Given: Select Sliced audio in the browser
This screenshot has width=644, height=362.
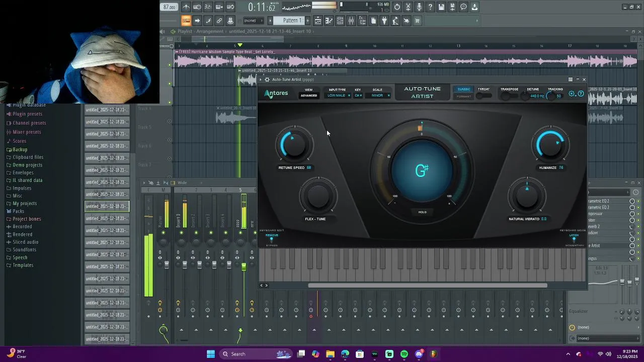Looking at the screenshot, I should click(x=25, y=242).
